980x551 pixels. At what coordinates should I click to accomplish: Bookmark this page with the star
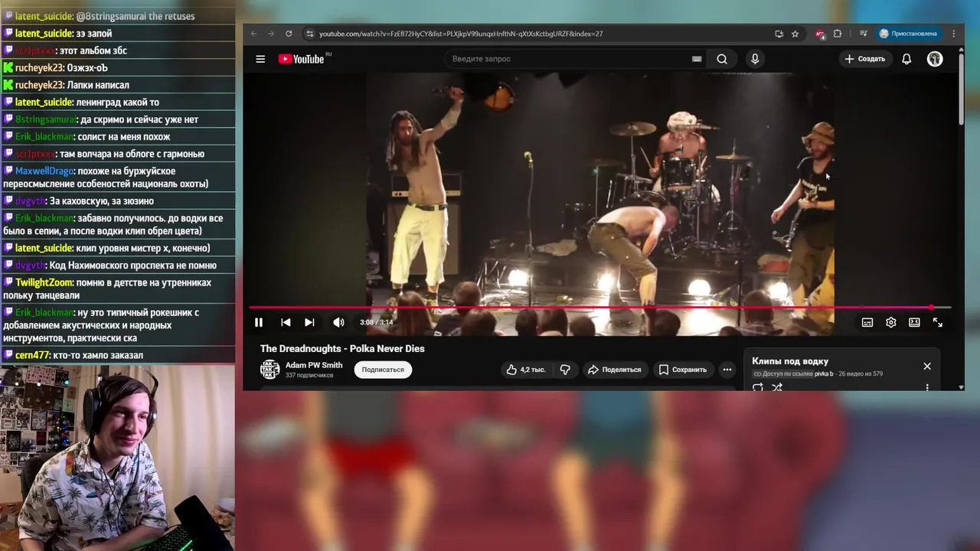tap(795, 34)
